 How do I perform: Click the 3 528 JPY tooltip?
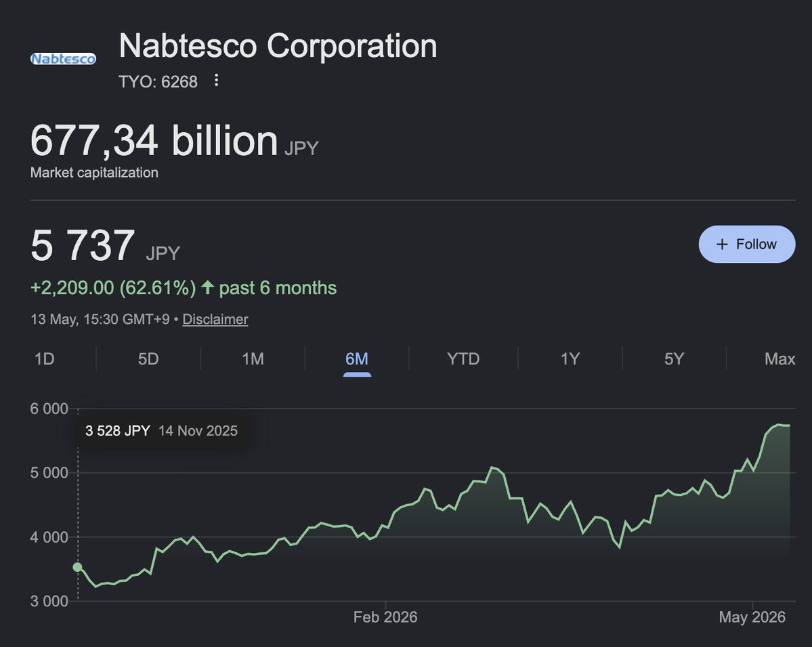[x=162, y=430]
